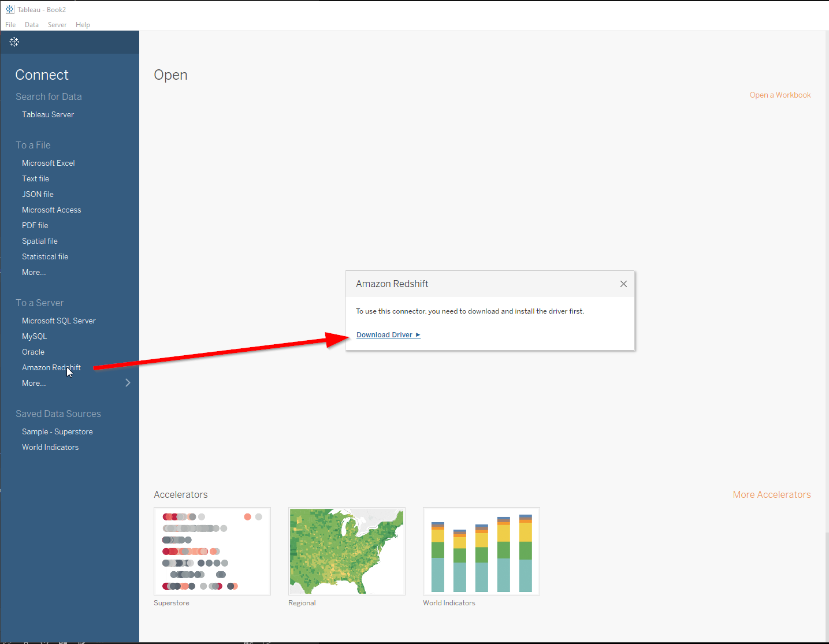Open the Superstore accelerator thumbnail

(x=212, y=551)
